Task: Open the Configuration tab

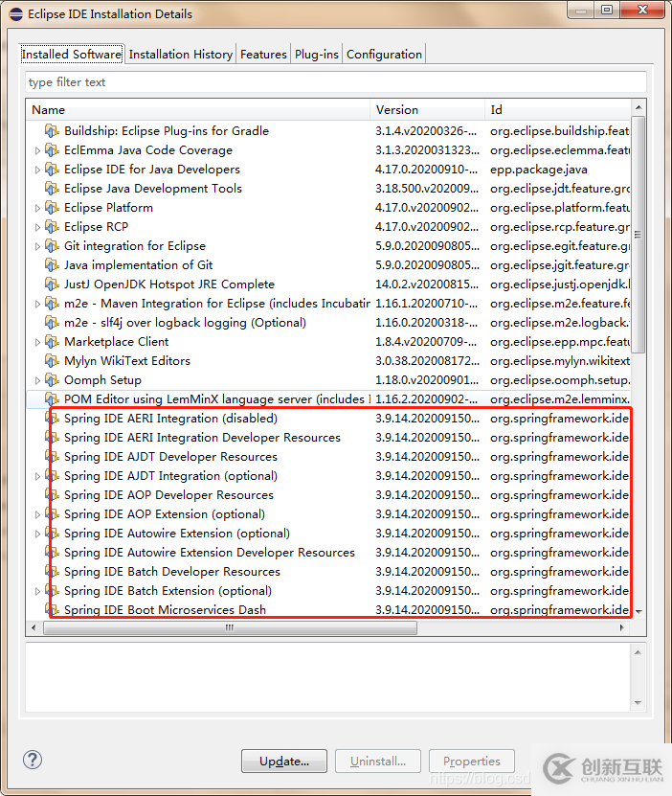Action: (x=384, y=55)
